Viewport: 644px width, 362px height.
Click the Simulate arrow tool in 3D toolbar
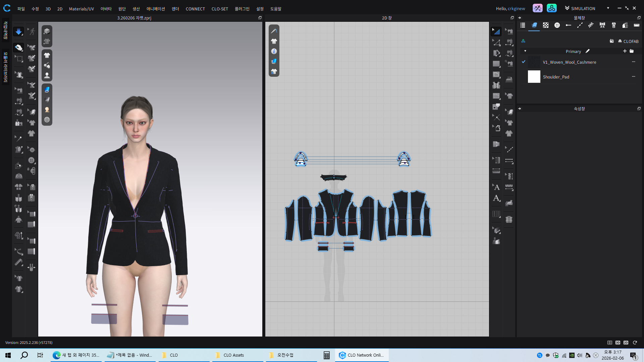18,32
